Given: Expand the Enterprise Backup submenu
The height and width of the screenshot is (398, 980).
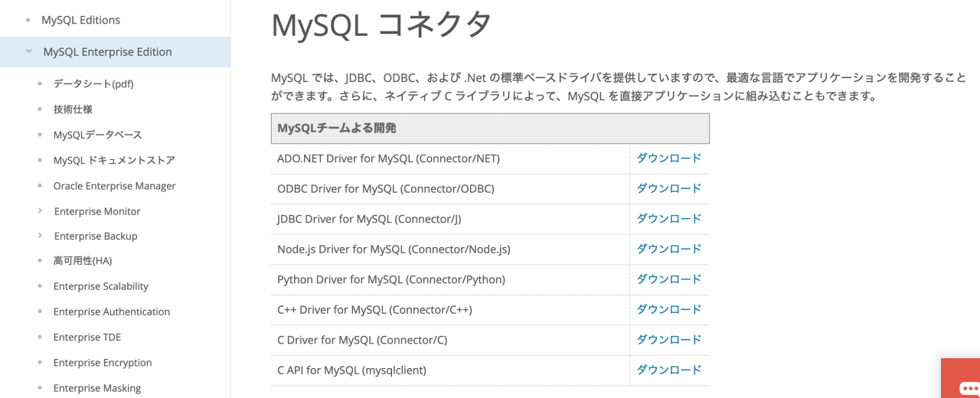Looking at the screenshot, I should (x=40, y=236).
